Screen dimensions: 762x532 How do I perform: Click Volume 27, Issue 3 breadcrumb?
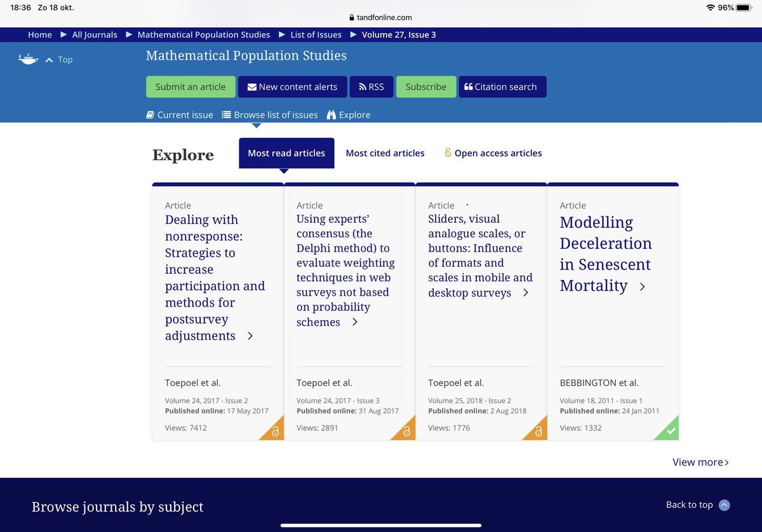[399, 35]
